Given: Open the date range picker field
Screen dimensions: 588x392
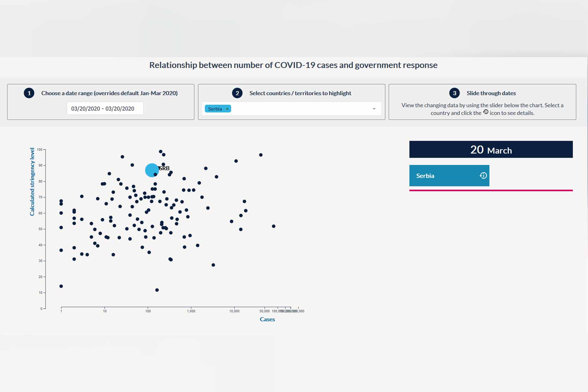Looking at the screenshot, I should 105,108.
